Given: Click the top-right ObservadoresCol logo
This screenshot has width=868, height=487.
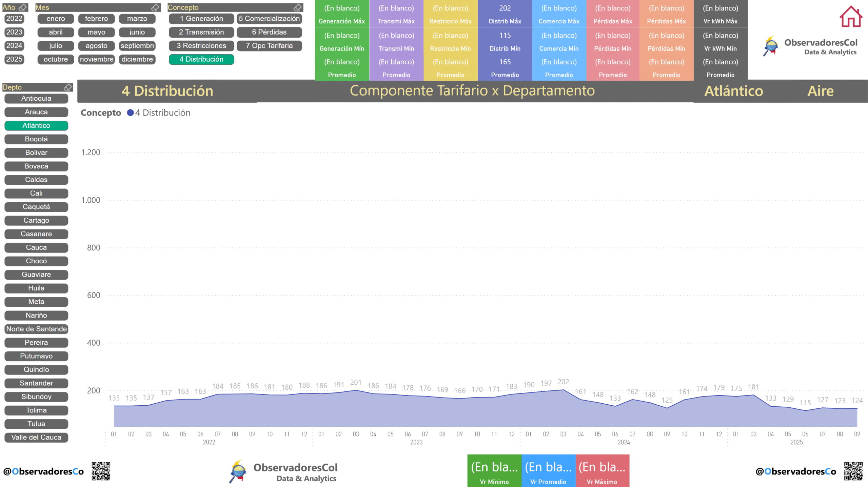Looking at the screenshot, I should 810,46.
